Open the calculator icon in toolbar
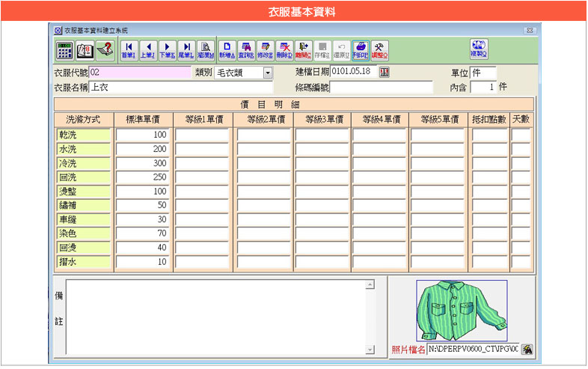The width and height of the screenshot is (588, 369). click(x=65, y=50)
